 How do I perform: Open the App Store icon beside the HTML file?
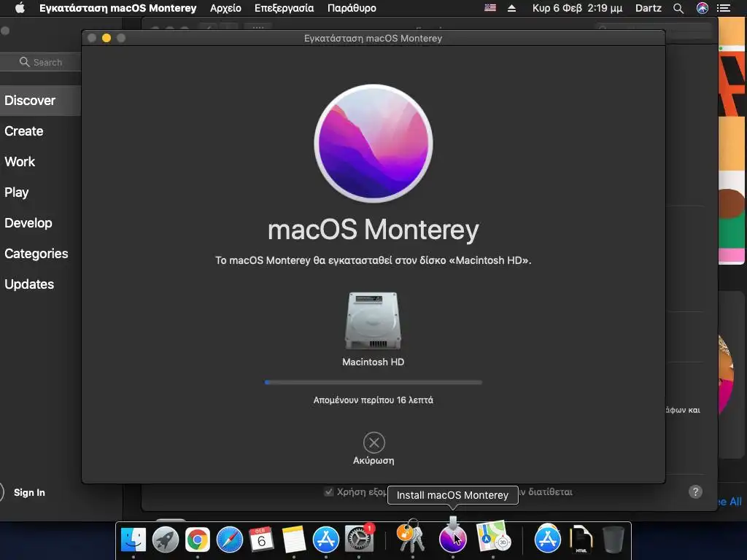548,538
